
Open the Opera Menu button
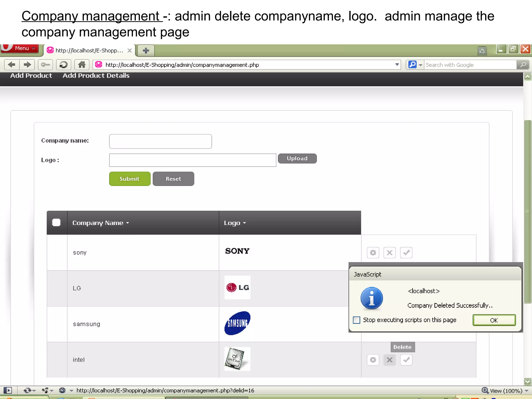pyautogui.click(x=19, y=49)
